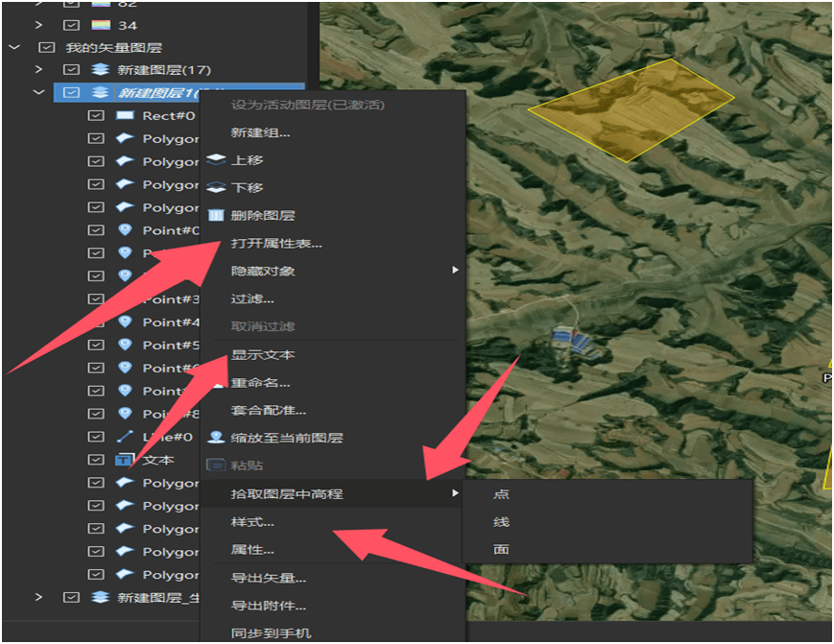
Task: Toggle the 我的矢量图层 group checkbox
Action: pos(47,47)
